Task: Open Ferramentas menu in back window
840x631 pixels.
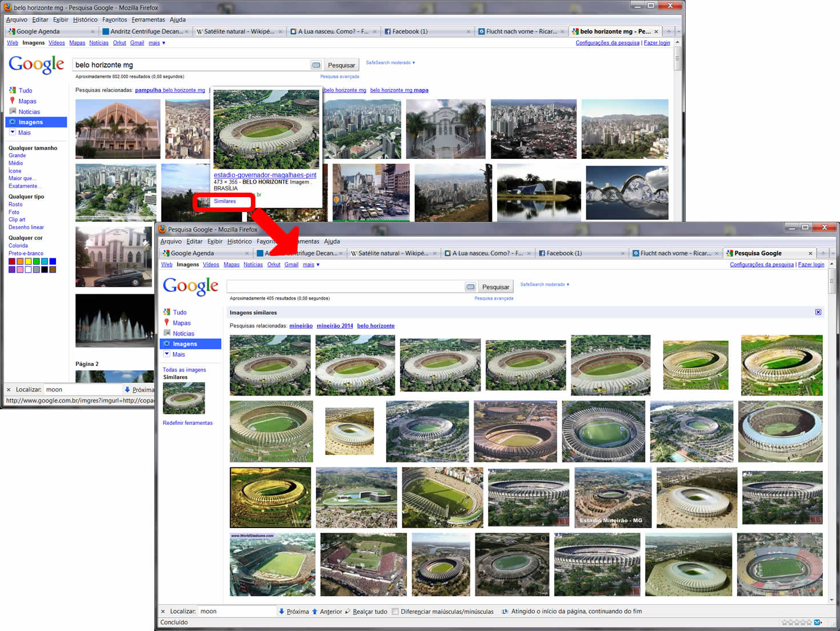Action: click(x=148, y=19)
